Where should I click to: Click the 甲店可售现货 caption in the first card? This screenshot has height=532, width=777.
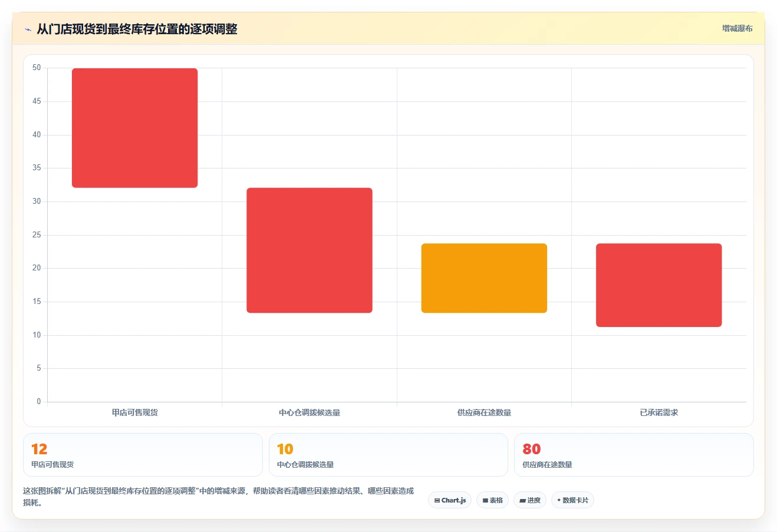click(x=52, y=464)
